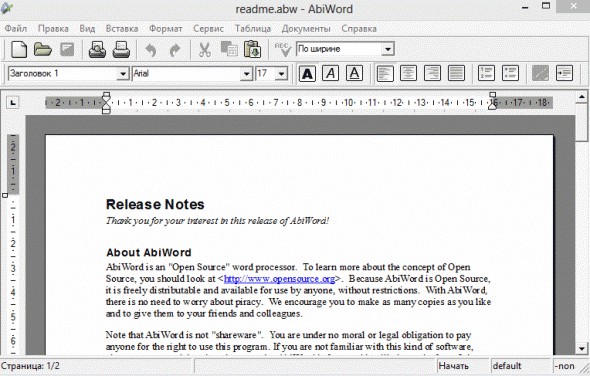This screenshot has width=590, height=376.
Task: Click the vertical scrollbar up arrow
Action: (x=582, y=96)
